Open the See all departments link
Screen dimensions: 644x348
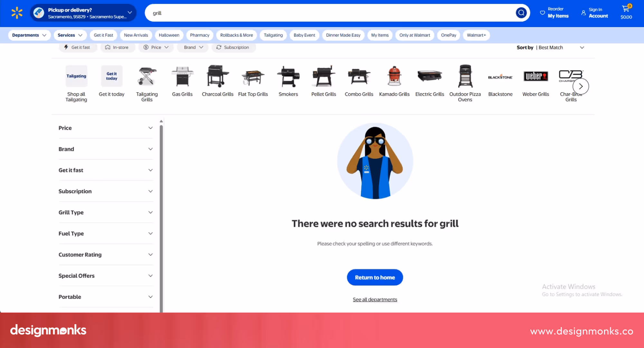point(375,299)
